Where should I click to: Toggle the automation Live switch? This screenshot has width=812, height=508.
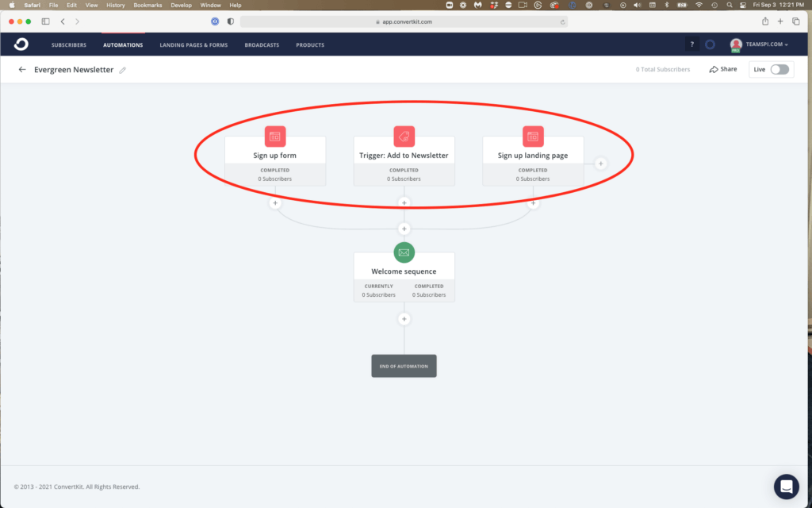pyautogui.click(x=779, y=70)
